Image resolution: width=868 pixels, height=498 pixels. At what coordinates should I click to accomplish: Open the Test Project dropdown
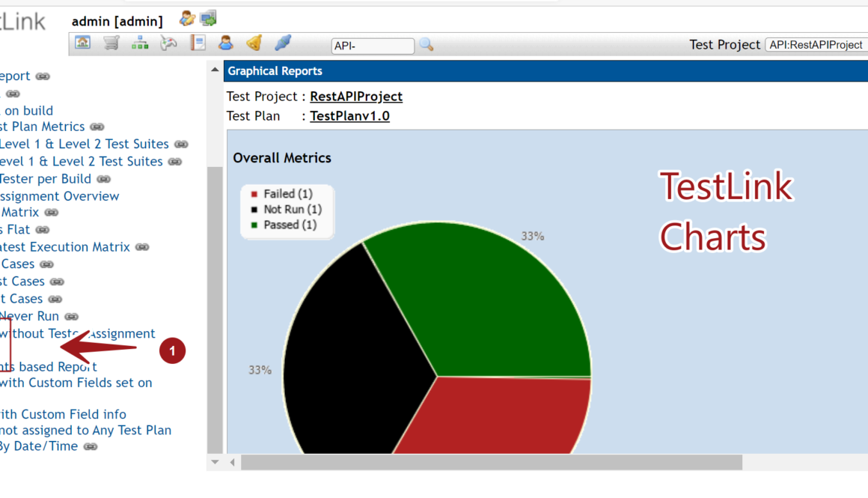tap(816, 45)
